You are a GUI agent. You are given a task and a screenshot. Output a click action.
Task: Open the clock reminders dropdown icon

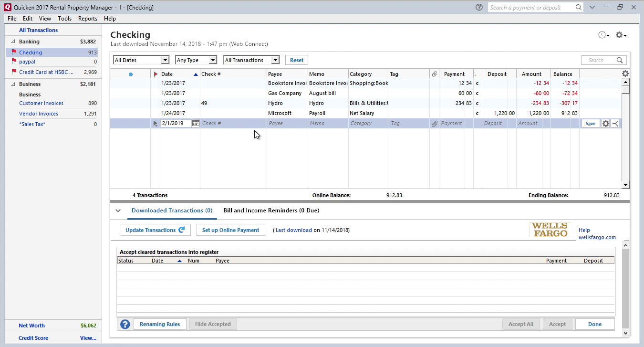coord(604,35)
